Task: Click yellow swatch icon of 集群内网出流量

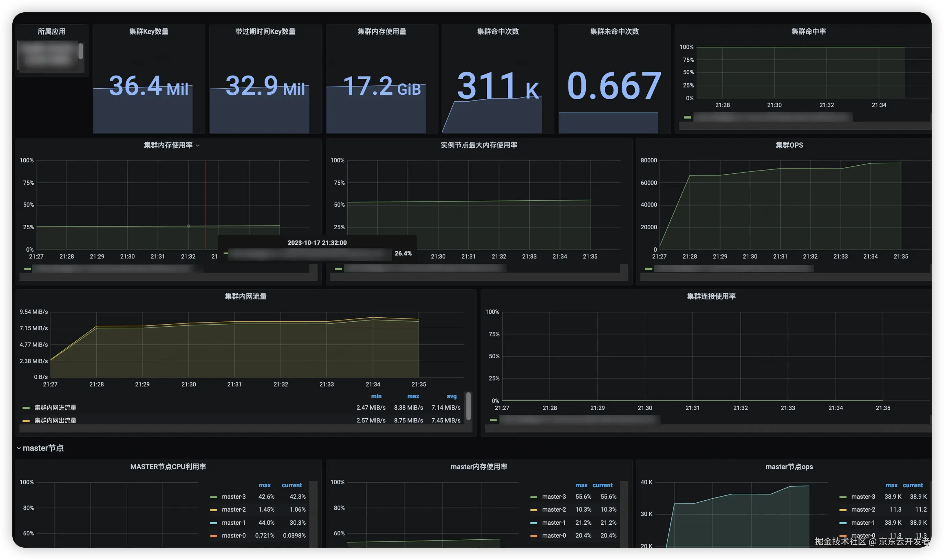Action: pos(26,421)
